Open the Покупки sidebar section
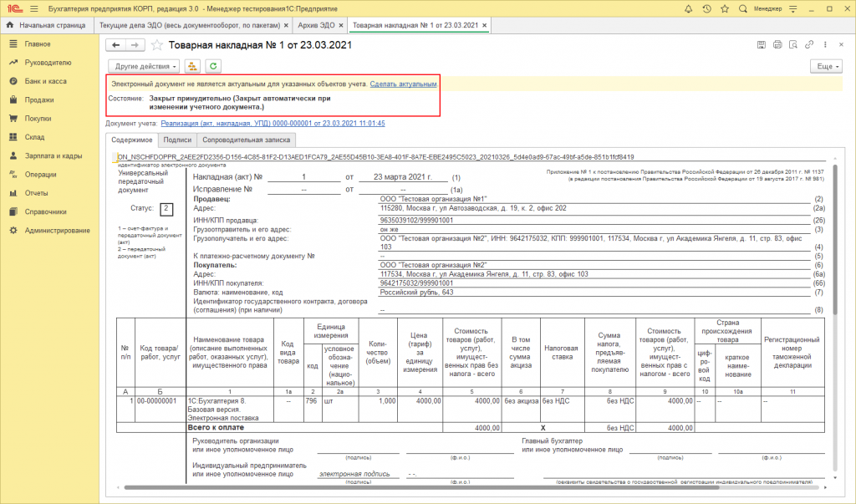Viewport: 856px width, 504px height. (x=38, y=119)
